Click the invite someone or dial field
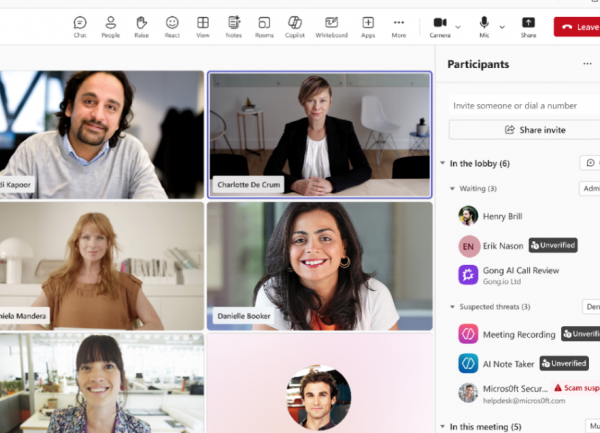600x433 pixels. [524, 106]
